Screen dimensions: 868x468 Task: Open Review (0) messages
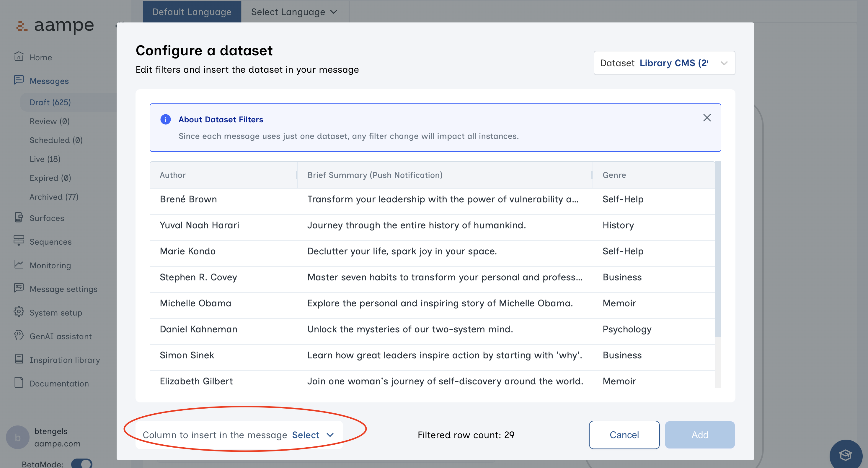point(50,121)
